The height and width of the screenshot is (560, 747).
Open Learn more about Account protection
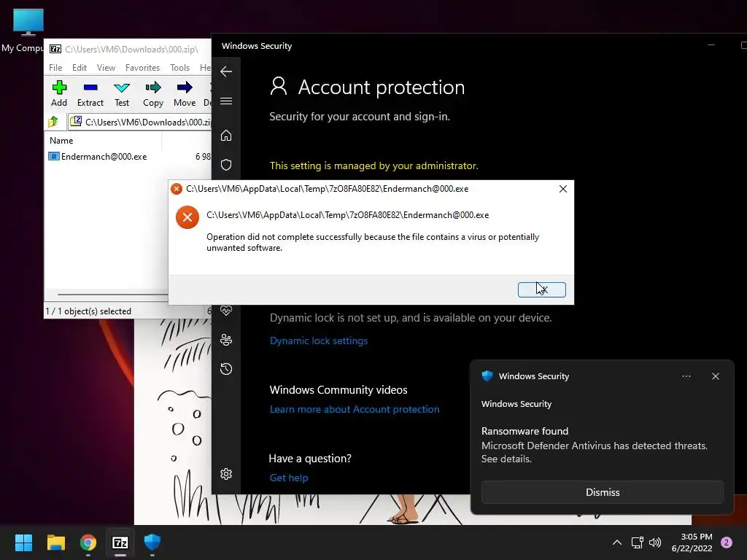(355, 410)
